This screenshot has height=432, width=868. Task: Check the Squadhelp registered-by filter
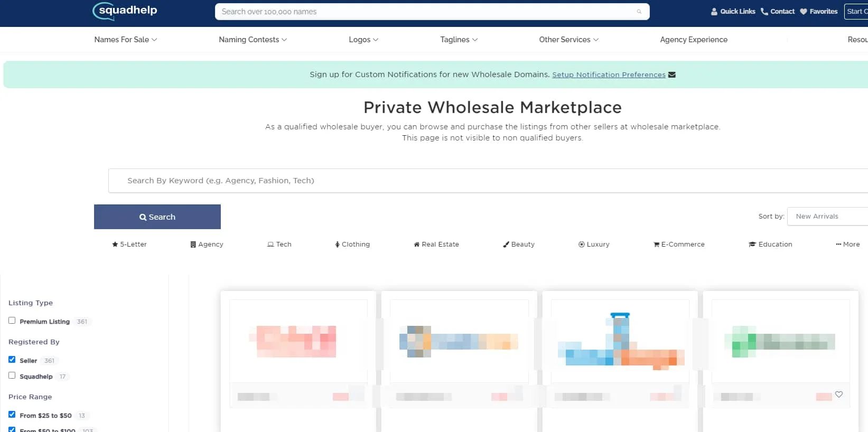pyautogui.click(x=12, y=375)
